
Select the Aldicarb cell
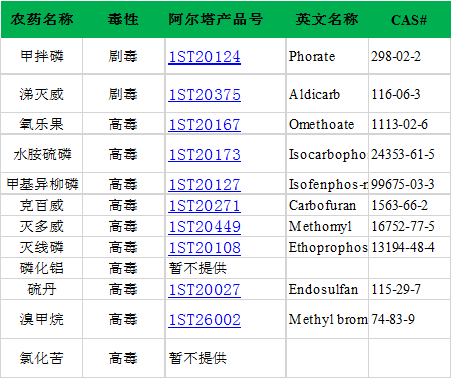point(327,94)
